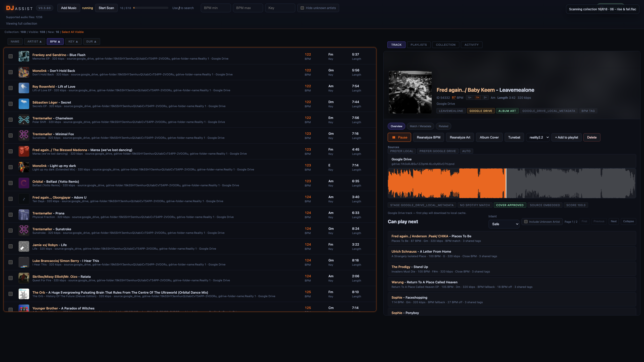Choose PREFER GOOGLE DRIVE source
The image size is (644, 362).
coord(437,151)
